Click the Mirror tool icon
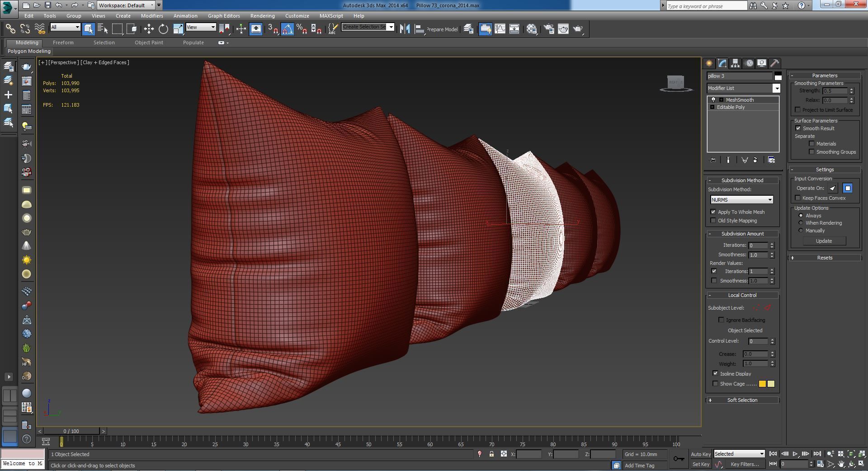Image resolution: width=868 pixels, height=471 pixels. pos(405,29)
